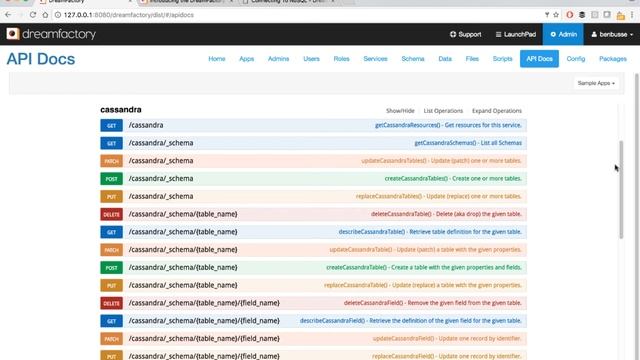The image size is (640, 360).
Task: Click GET badge for getCassandraSchemas row
Action: tap(111, 143)
